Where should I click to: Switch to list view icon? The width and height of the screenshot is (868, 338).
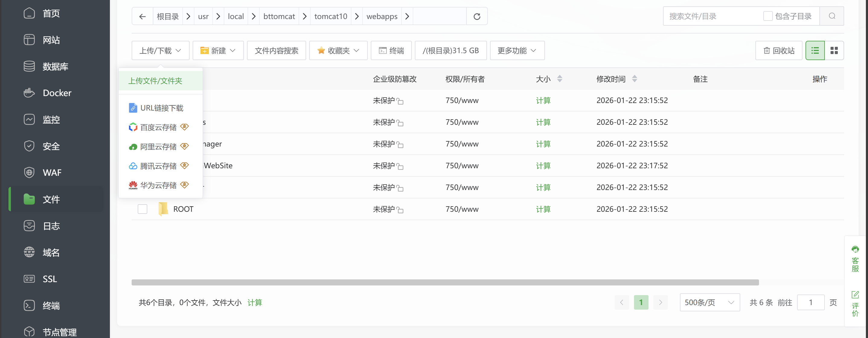click(x=815, y=50)
